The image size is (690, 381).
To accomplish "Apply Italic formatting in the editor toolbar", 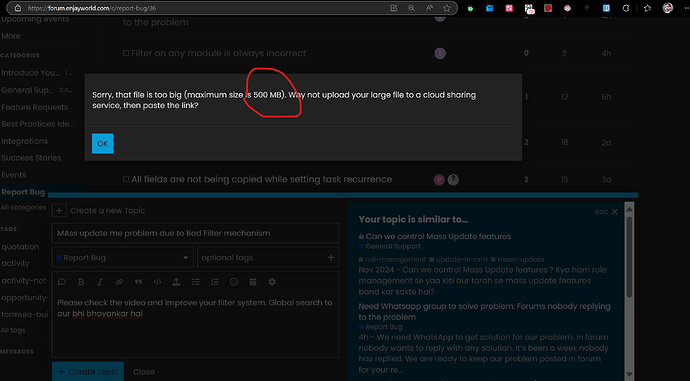I will (100, 282).
